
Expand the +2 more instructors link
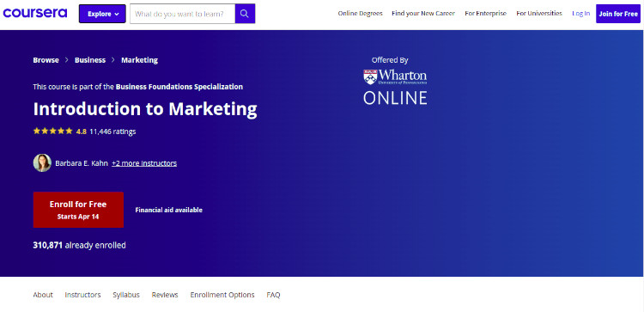144,163
